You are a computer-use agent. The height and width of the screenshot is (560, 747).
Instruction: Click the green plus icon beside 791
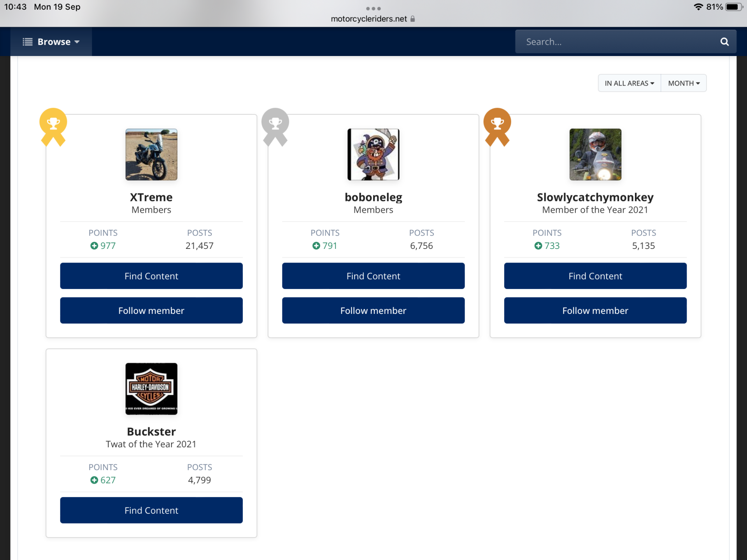tap(316, 246)
